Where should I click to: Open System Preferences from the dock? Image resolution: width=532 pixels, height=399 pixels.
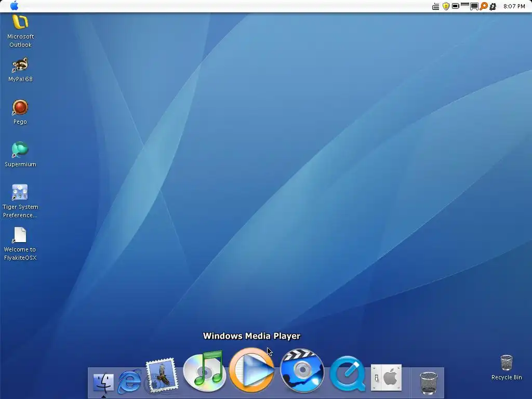(x=387, y=377)
